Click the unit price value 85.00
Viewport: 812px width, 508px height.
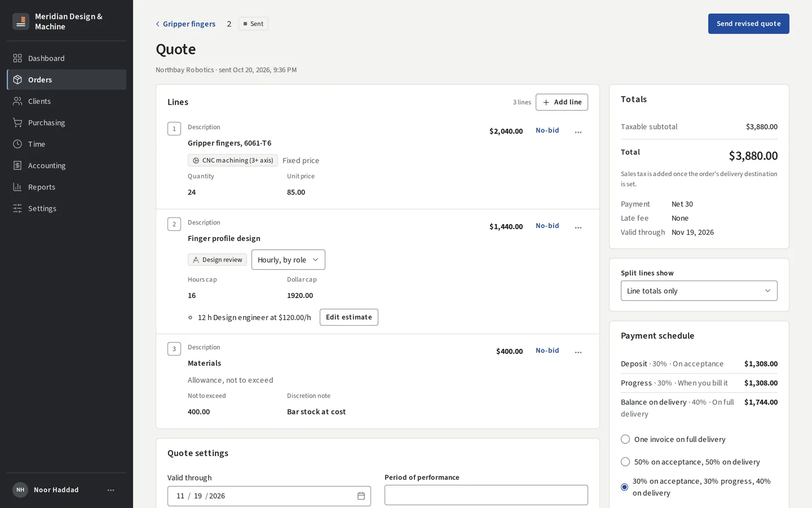[x=296, y=192]
